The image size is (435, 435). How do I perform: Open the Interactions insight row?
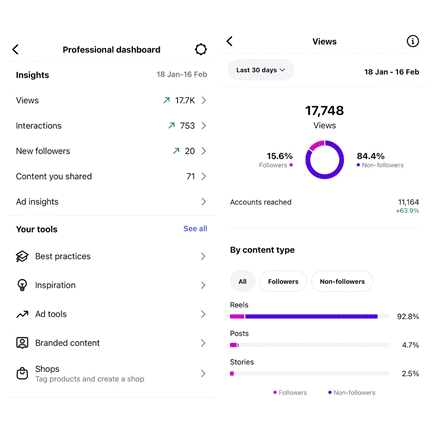click(x=111, y=126)
